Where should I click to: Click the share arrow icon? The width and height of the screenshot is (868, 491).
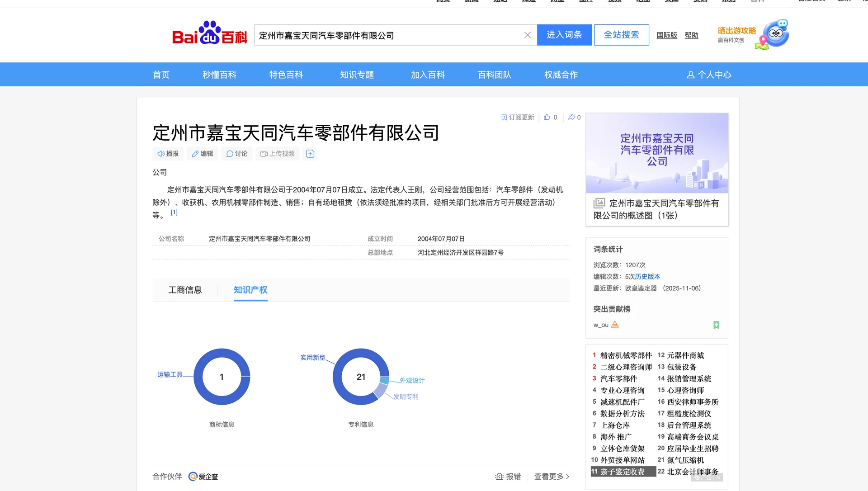(571, 117)
